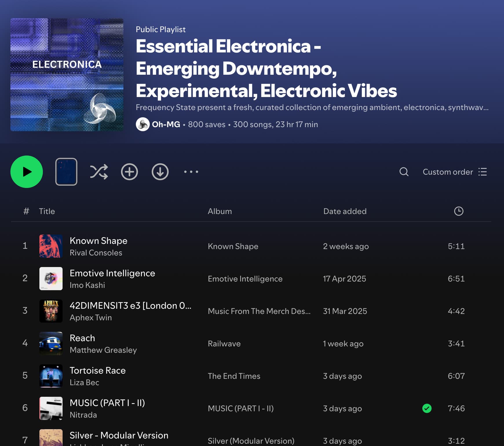The image size is (504, 446).
Task: Click the Emotive Intelligence cover thumbnail
Action: click(x=51, y=279)
